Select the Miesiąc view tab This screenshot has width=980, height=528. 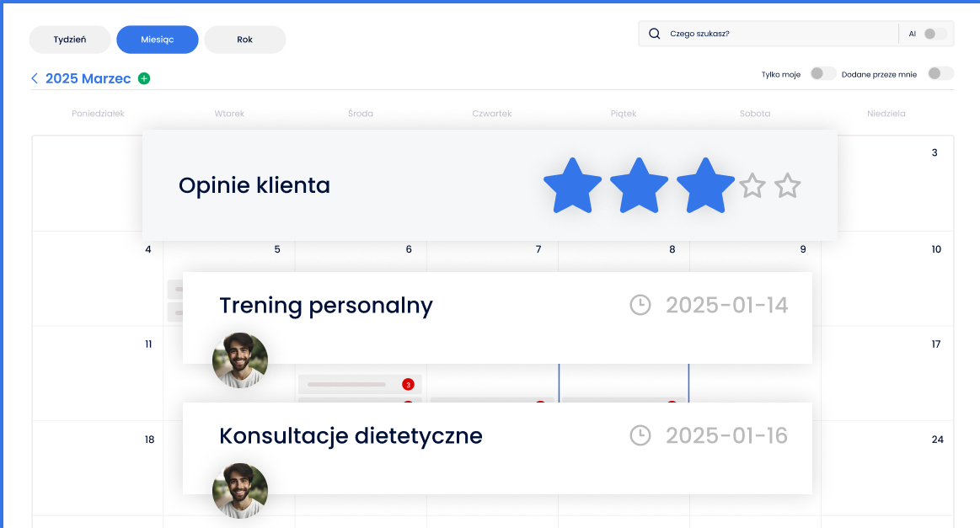[158, 40]
